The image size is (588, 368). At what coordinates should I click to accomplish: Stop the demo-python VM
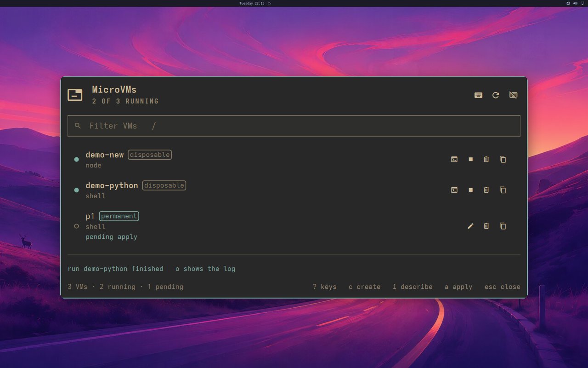tap(470, 190)
